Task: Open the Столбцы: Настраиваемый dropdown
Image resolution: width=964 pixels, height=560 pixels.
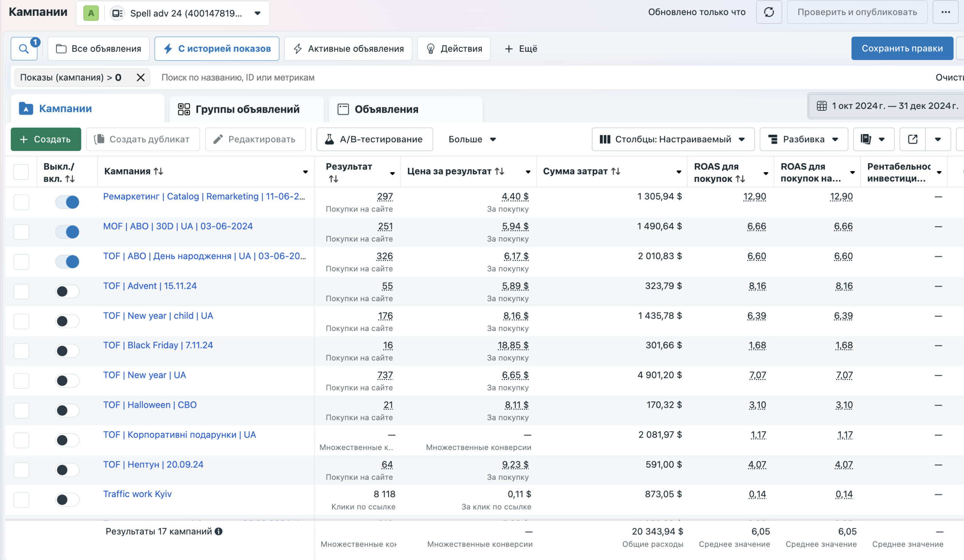Action: point(673,139)
